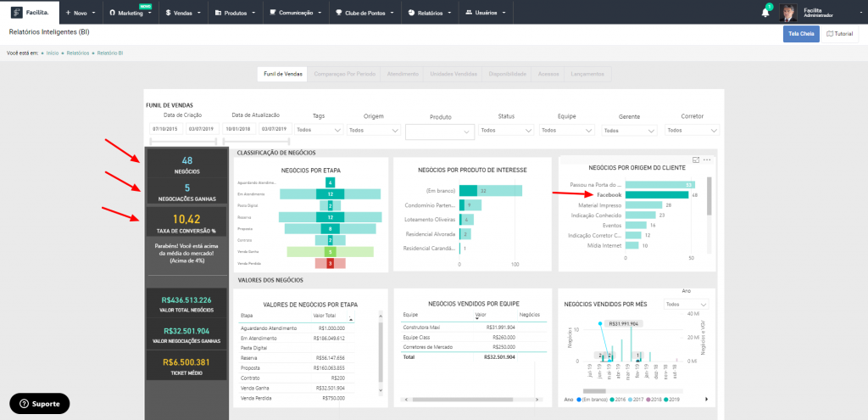Click the focus mode icon on origem chart
The width and height of the screenshot is (868, 420).
tap(696, 160)
